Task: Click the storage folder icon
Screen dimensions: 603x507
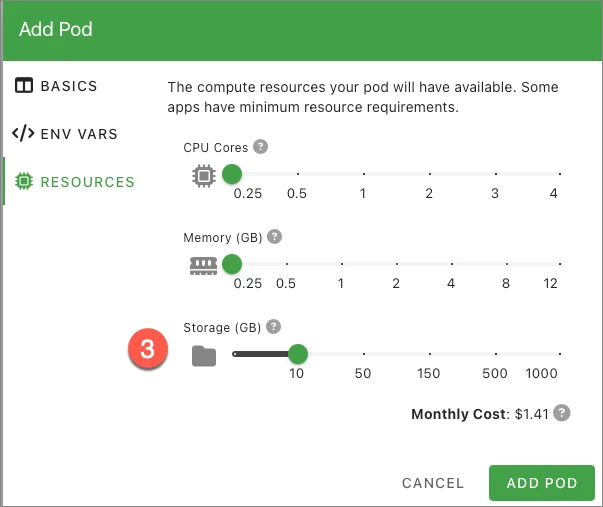Action: [x=204, y=355]
